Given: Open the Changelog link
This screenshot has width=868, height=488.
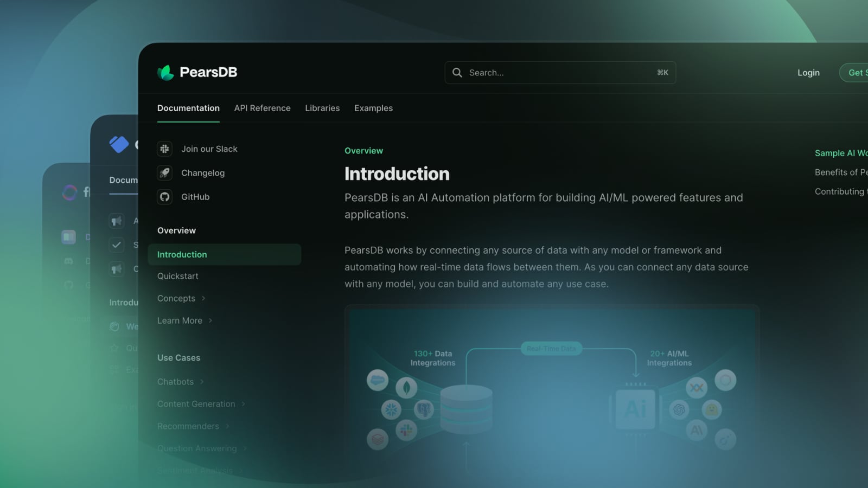Looking at the screenshot, I should click(203, 173).
